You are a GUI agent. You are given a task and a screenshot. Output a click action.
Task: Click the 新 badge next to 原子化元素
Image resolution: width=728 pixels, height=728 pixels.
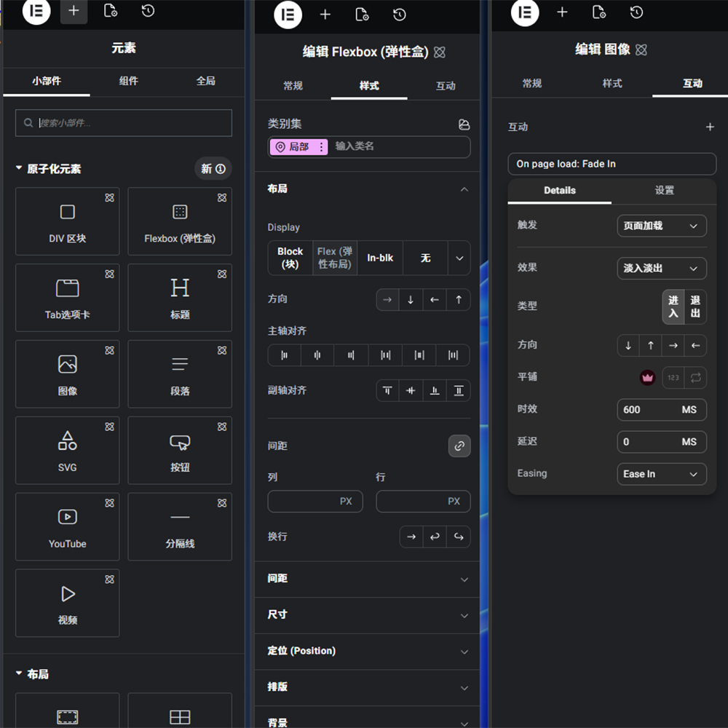(x=213, y=168)
